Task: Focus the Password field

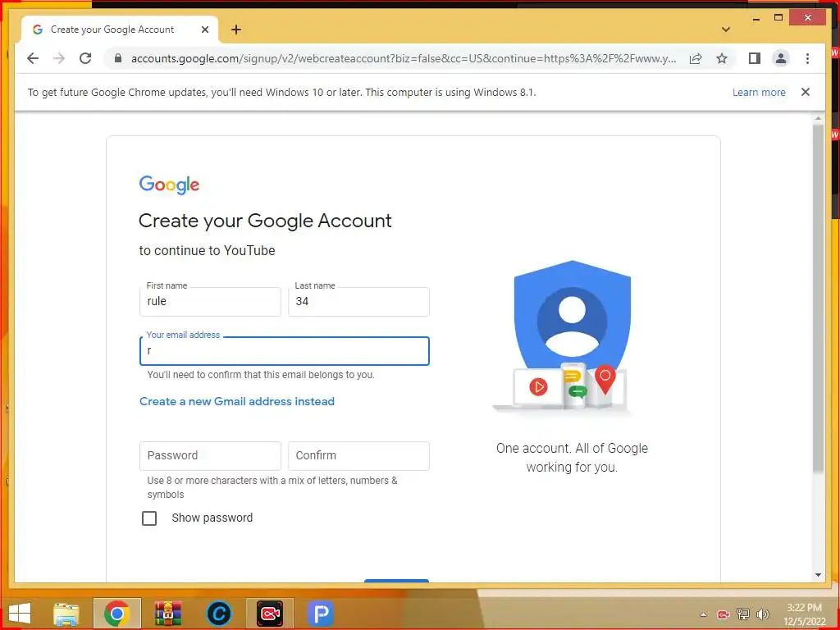Action: click(210, 456)
